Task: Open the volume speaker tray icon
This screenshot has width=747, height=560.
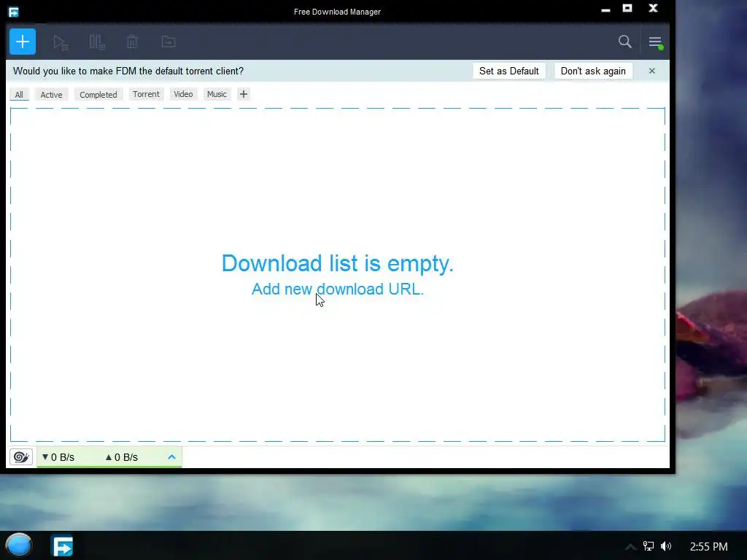Action: [666, 546]
